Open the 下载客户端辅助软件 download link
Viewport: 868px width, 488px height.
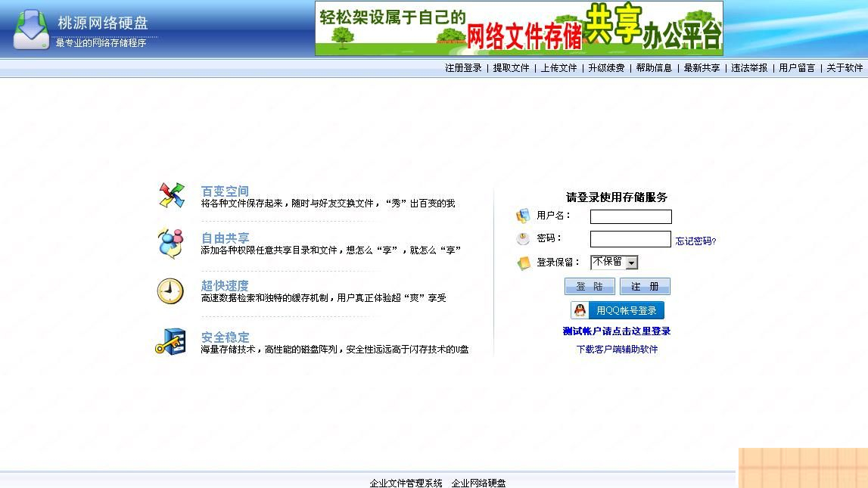[618, 349]
